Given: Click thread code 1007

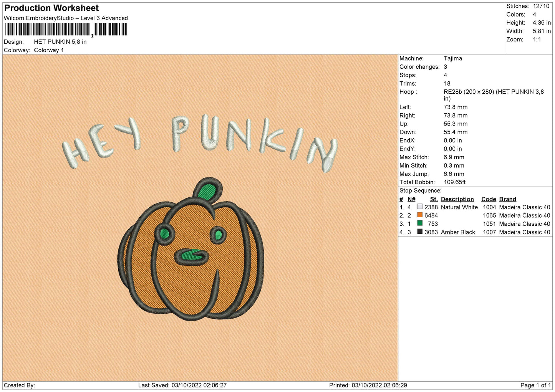Looking at the screenshot, I should click(x=489, y=232).
